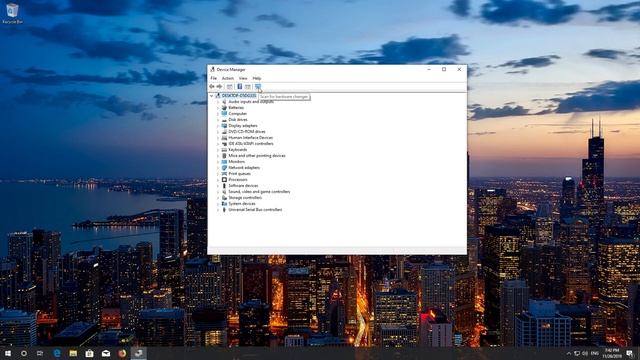Expand the Computer category
640x360 pixels.
click(x=218, y=113)
